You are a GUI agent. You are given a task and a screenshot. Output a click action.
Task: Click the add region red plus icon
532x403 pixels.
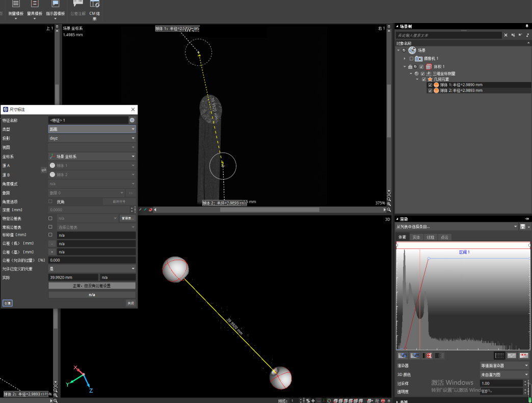coord(427,356)
